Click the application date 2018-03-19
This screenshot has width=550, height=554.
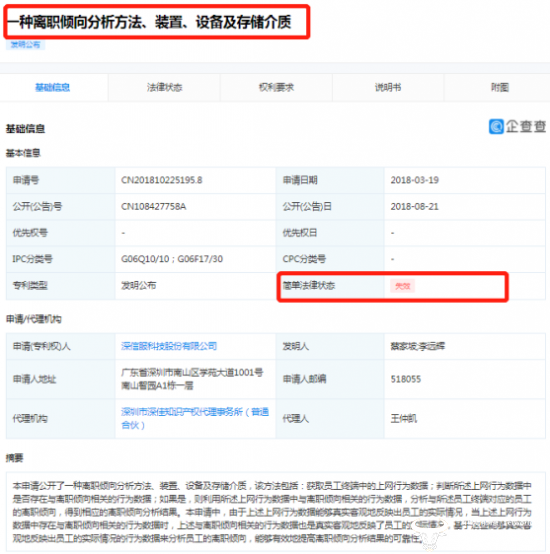(414, 180)
